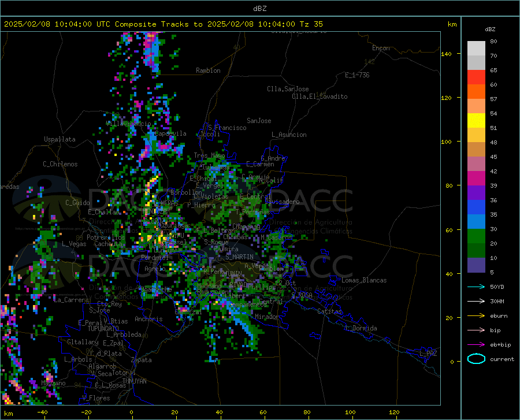Click the white 30HM arrow in legend
520x420 pixels.
coord(476,302)
